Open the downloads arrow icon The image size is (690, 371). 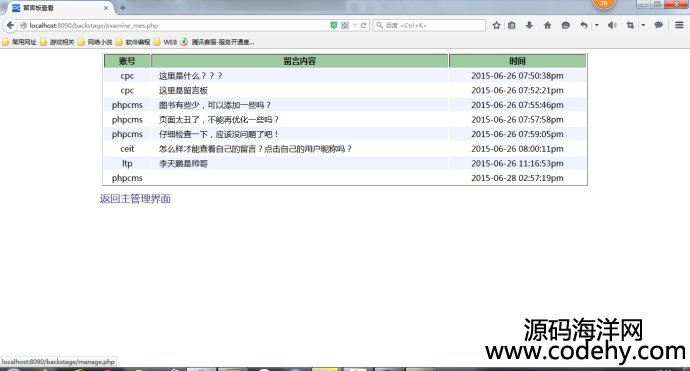[529, 25]
